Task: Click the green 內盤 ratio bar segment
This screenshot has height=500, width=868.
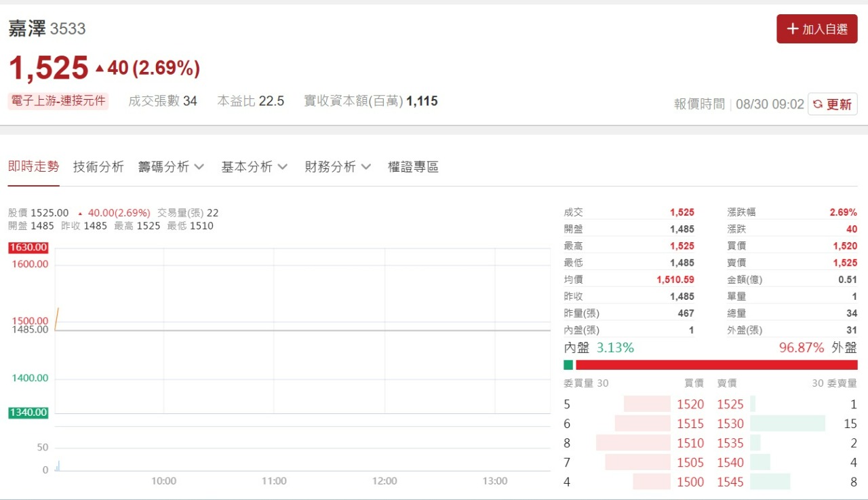Action: tap(568, 365)
